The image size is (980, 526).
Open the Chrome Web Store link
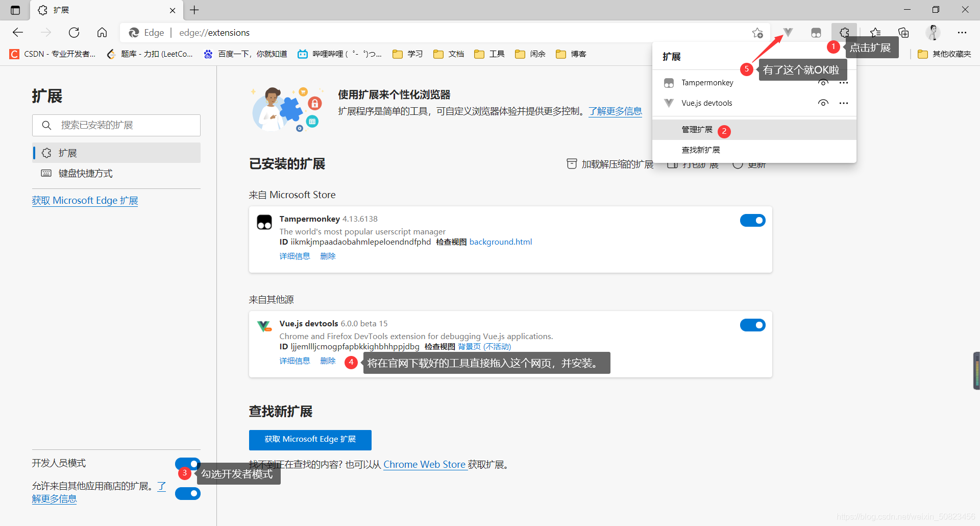coord(424,465)
